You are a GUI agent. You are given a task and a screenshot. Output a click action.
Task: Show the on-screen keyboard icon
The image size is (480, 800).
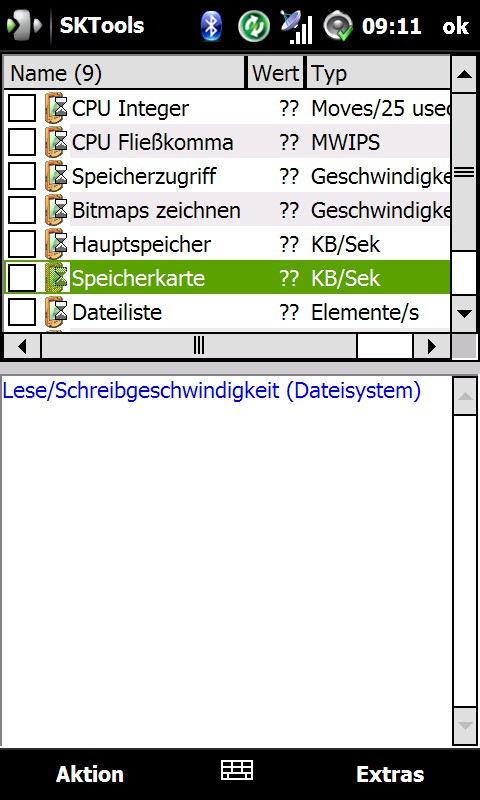(237, 770)
